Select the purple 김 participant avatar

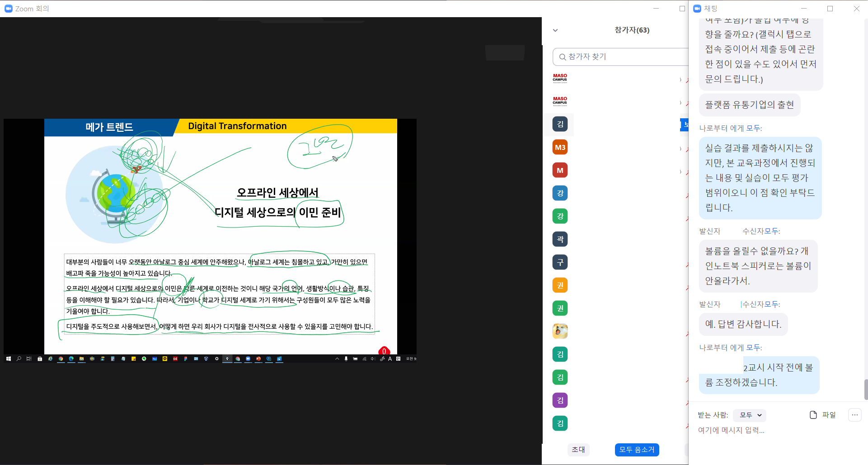(x=560, y=400)
